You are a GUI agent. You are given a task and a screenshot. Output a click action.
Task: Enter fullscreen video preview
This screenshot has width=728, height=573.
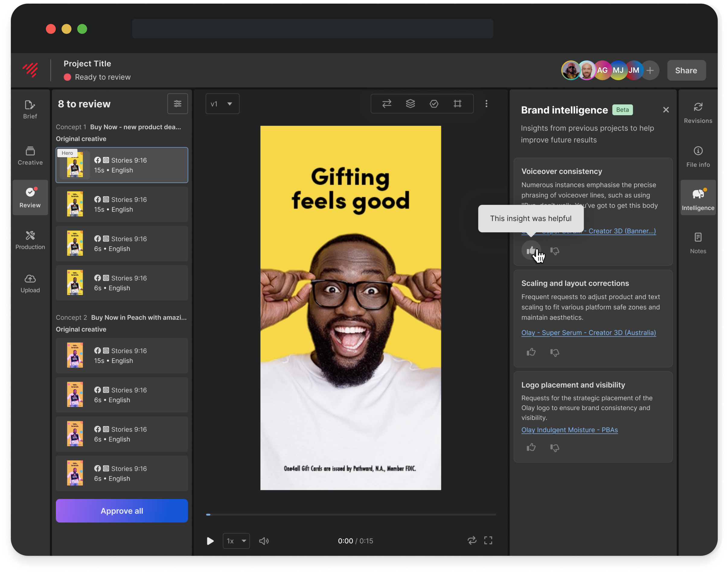(488, 540)
